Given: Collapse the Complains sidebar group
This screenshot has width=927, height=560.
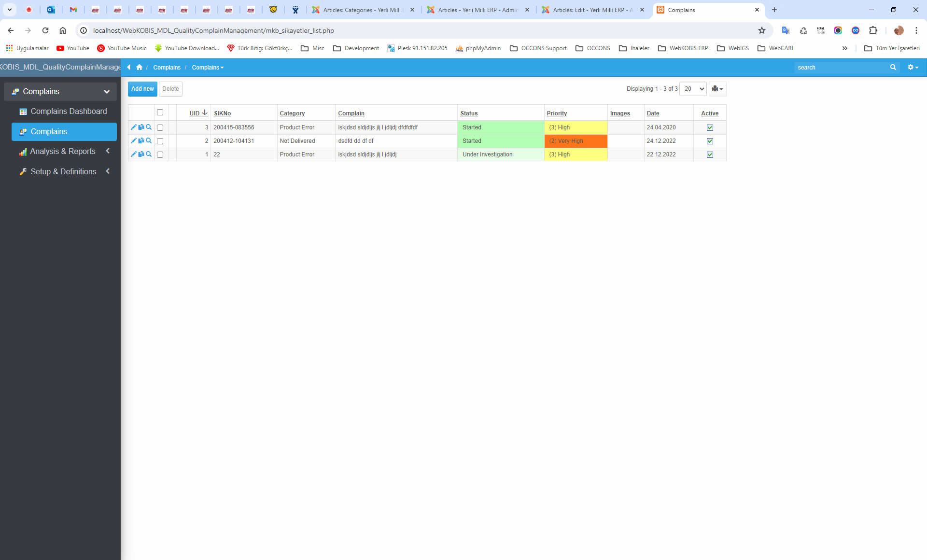Looking at the screenshot, I should (106, 92).
